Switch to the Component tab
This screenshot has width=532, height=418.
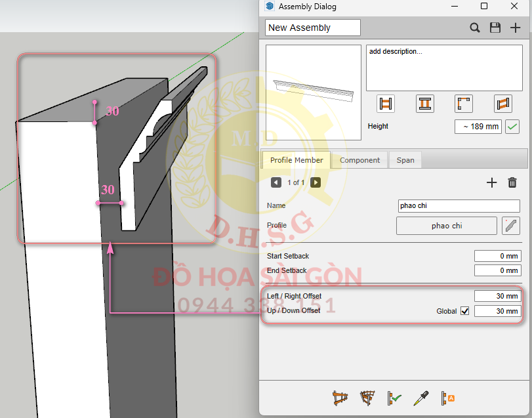(x=359, y=160)
